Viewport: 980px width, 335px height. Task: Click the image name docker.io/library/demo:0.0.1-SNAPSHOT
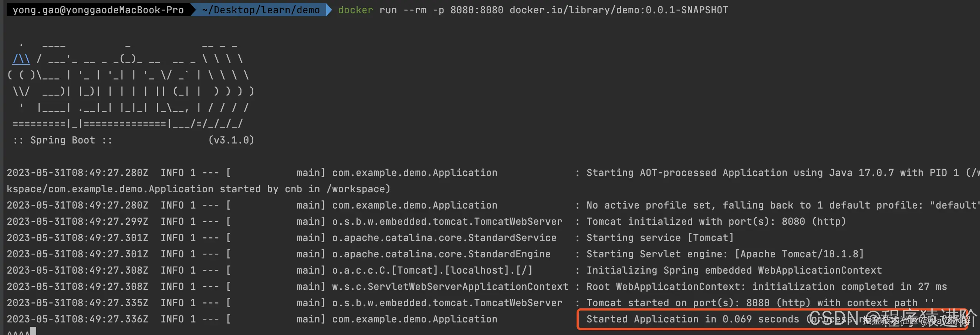(619, 10)
